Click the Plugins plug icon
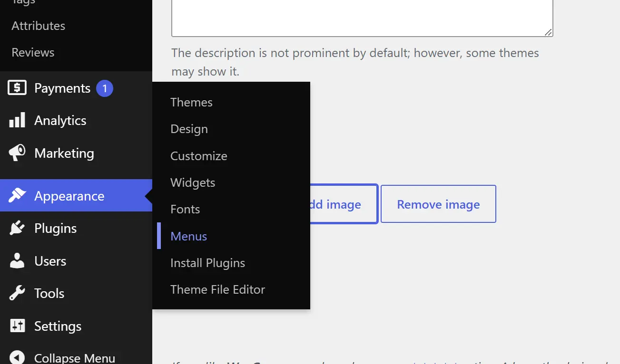 click(17, 228)
